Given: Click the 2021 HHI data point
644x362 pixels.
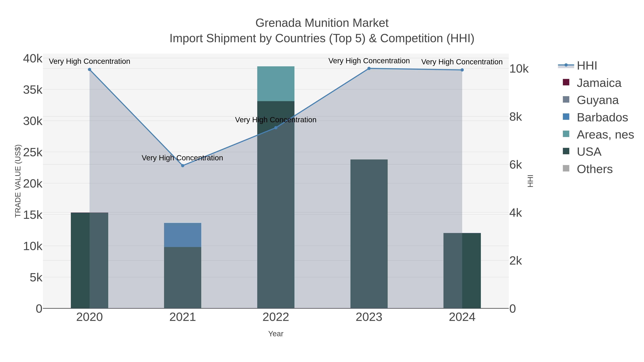Looking at the screenshot, I should coord(182,166).
